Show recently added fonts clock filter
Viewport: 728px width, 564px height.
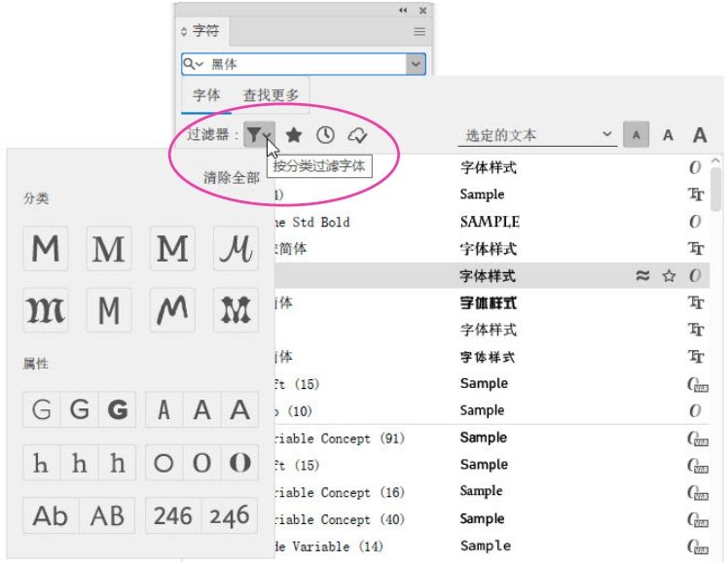(325, 135)
